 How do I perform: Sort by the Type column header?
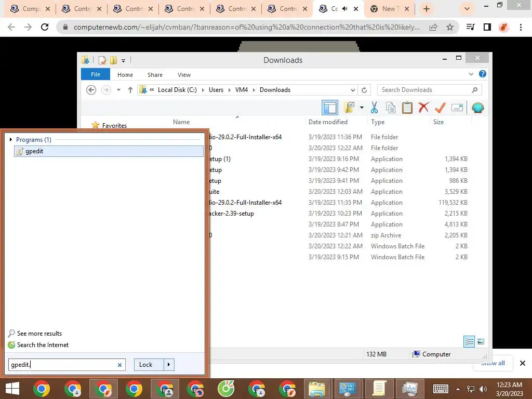pyautogui.click(x=378, y=122)
